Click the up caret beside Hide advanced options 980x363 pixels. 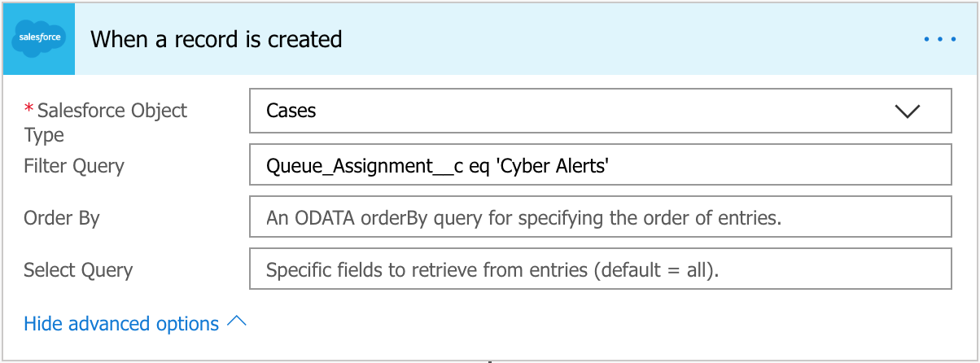(236, 322)
